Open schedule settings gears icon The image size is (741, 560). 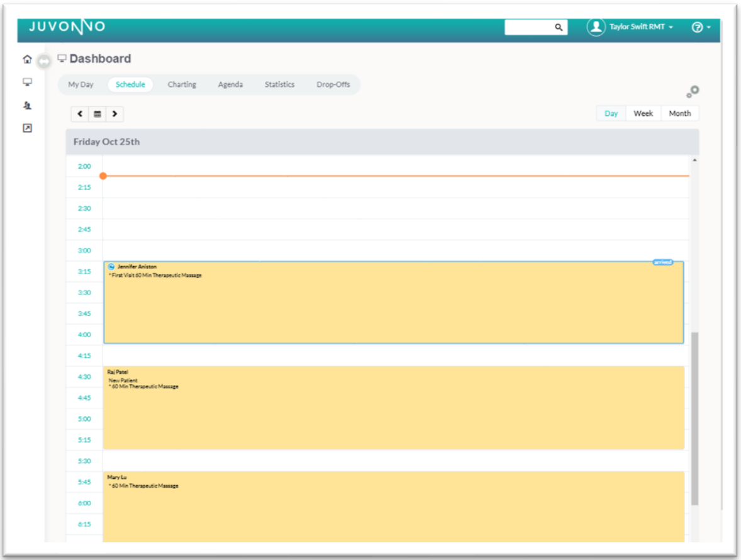693,92
